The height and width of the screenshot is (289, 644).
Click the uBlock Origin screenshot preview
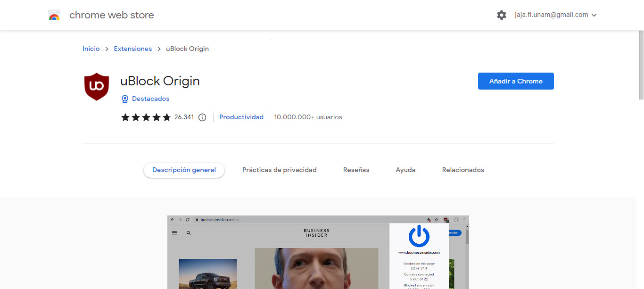pyautogui.click(x=318, y=252)
